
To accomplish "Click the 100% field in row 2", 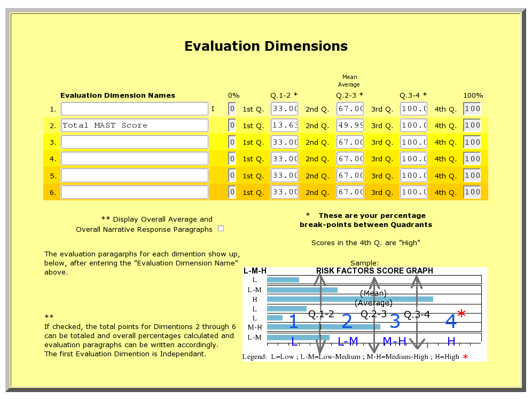I will click(472, 125).
